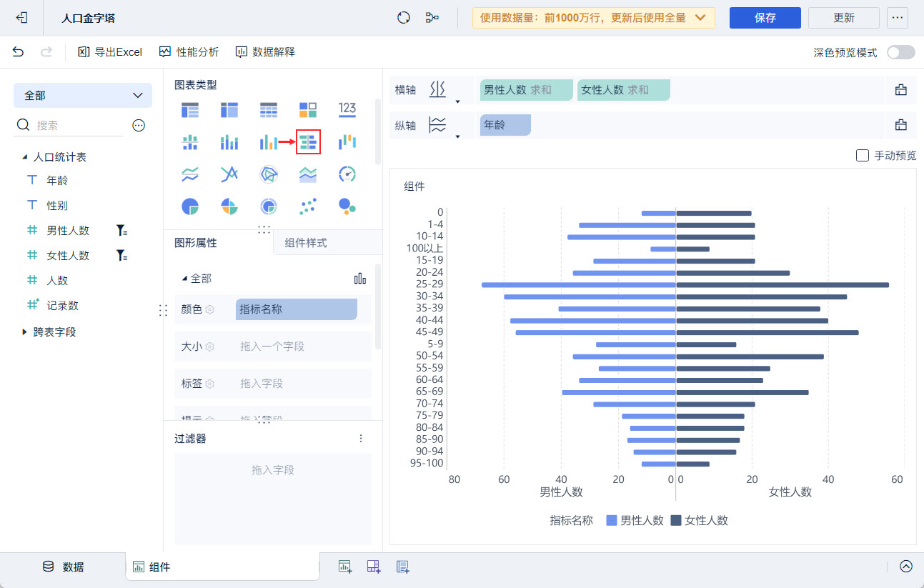Viewport: 924px width, 588px height.
Task: Collapse the 人口统计表 tree node
Action: pyautogui.click(x=24, y=157)
